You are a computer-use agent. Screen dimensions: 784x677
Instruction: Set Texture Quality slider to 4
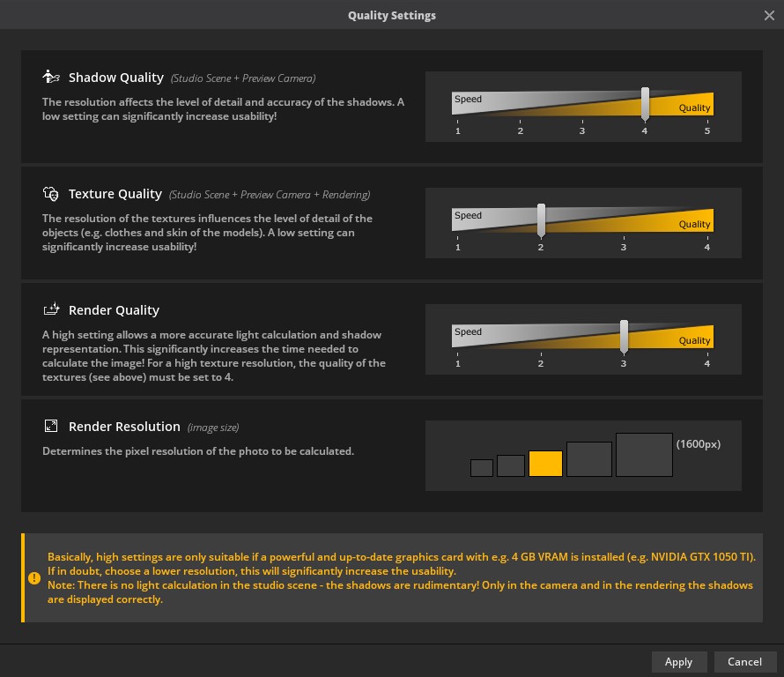706,220
